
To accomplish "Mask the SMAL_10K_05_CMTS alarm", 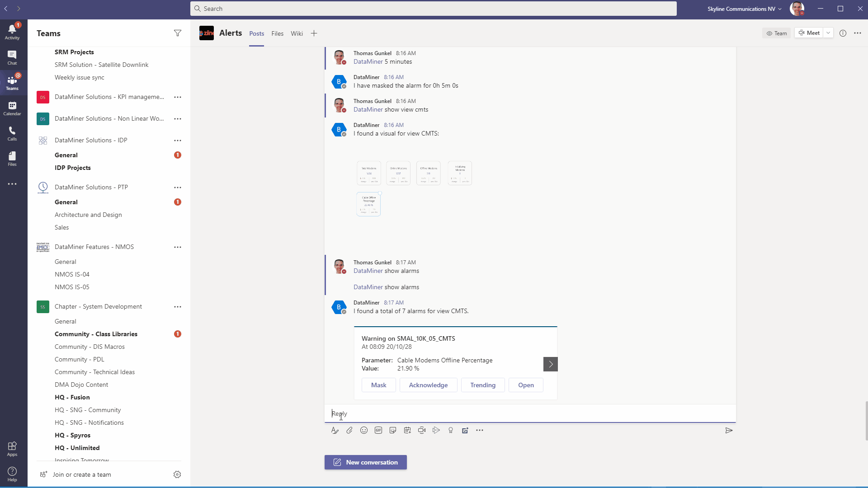I will (x=378, y=385).
